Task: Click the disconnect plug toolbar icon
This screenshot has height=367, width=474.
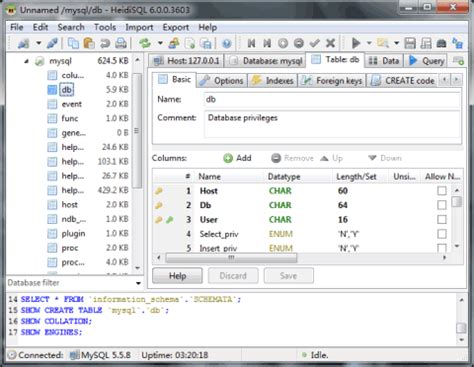Action: [52, 43]
